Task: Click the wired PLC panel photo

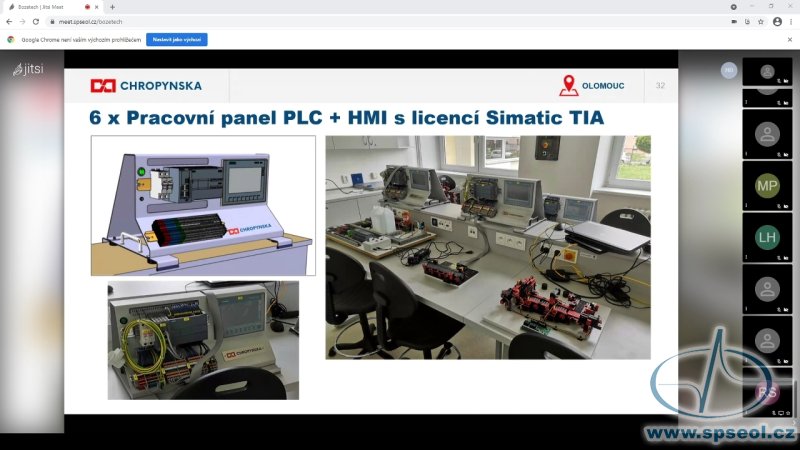Action: click(x=203, y=340)
